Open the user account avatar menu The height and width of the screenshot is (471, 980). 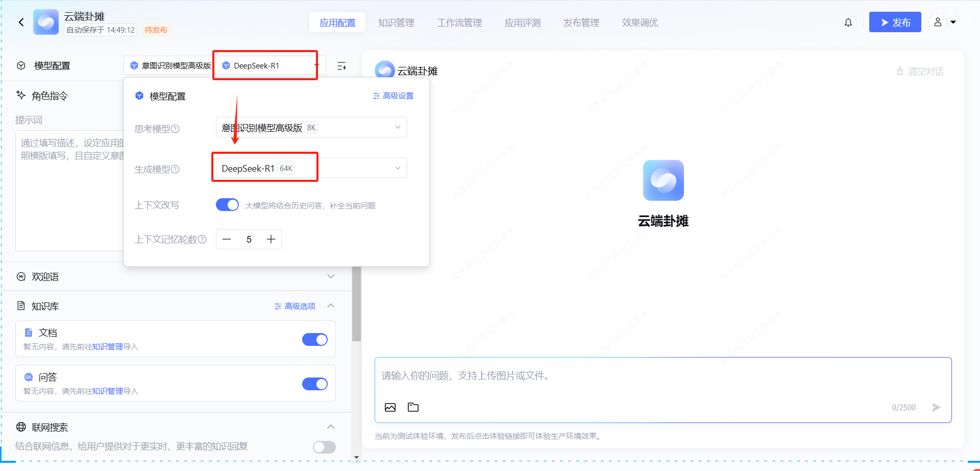pos(938,22)
